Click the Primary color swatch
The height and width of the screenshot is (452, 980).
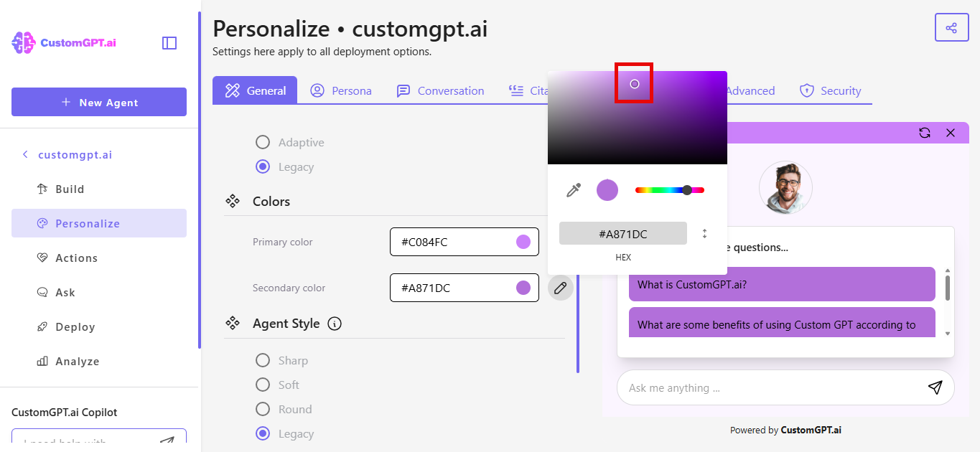523,242
